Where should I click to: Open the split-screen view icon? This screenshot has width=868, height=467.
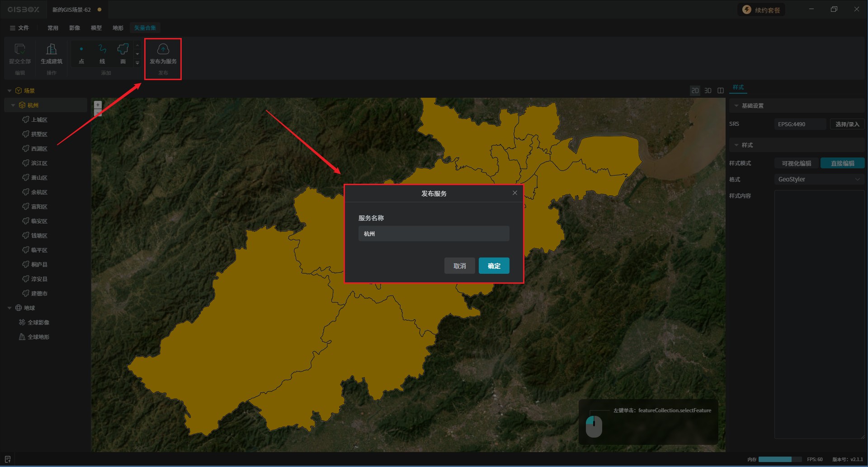721,91
